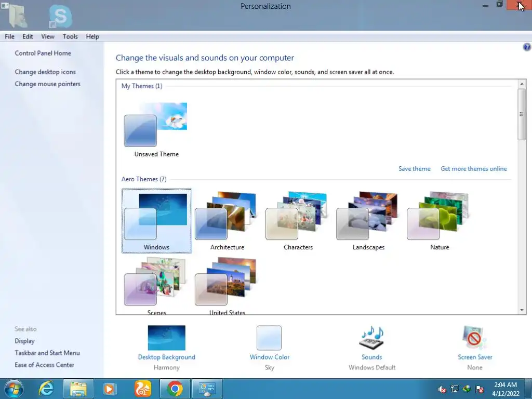Click the theme list scrollbar thumb
Screen dimensions: 532x399
point(522,114)
